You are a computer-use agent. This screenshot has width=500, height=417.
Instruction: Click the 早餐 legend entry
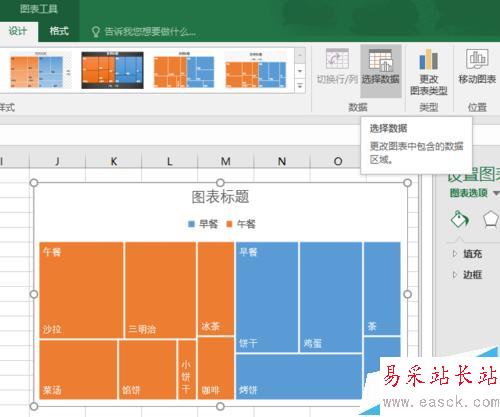pyautogui.click(x=203, y=224)
